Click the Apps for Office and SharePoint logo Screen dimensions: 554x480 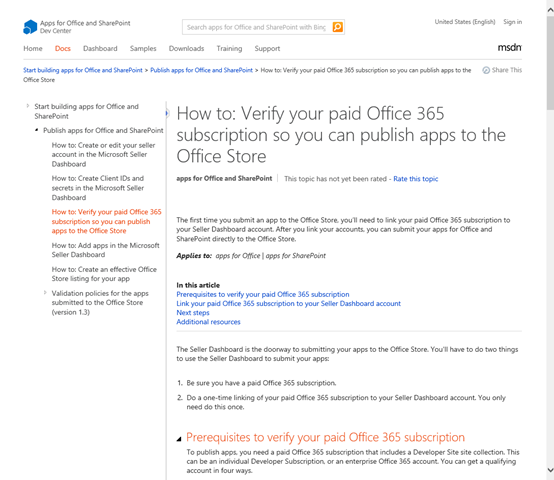tap(30, 27)
